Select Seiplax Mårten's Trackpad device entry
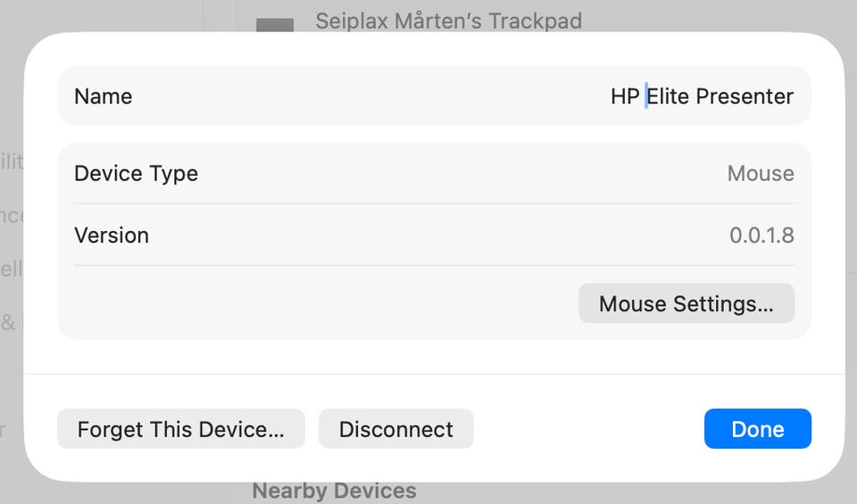Screen dimensions: 857x504 tap(448, 20)
